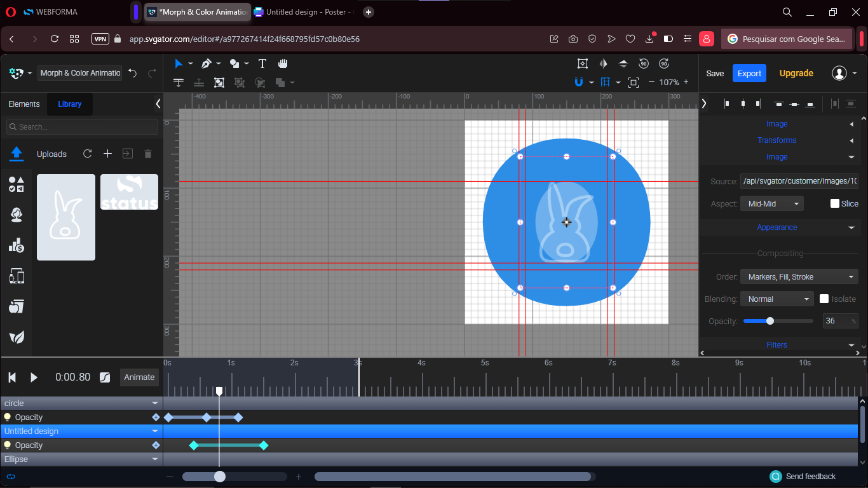The image size is (868, 488).
Task: Select the Text tool
Action: (x=262, y=64)
